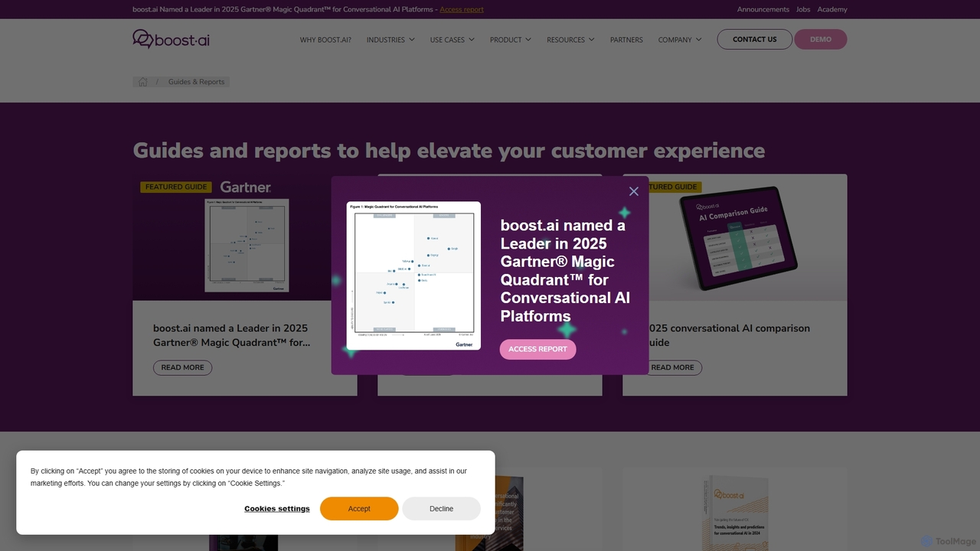
Task: Open Partners menu item
Action: tap(626, 40)
